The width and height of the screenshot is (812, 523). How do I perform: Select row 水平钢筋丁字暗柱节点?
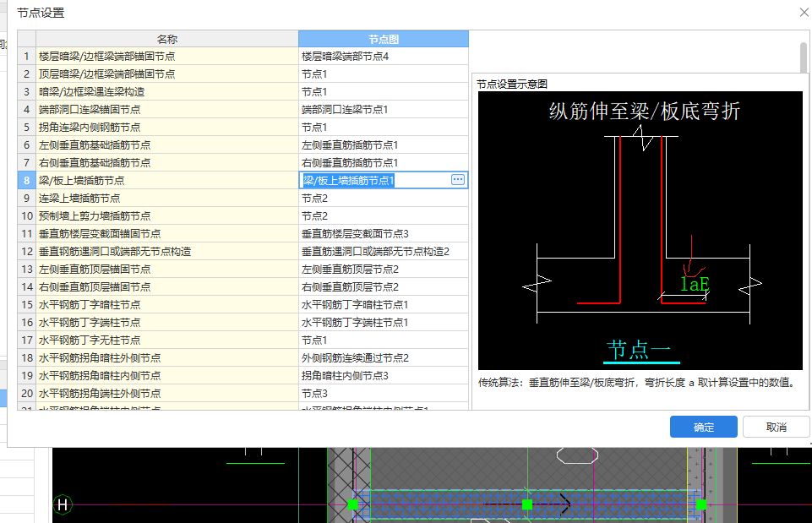pos(166,304)
